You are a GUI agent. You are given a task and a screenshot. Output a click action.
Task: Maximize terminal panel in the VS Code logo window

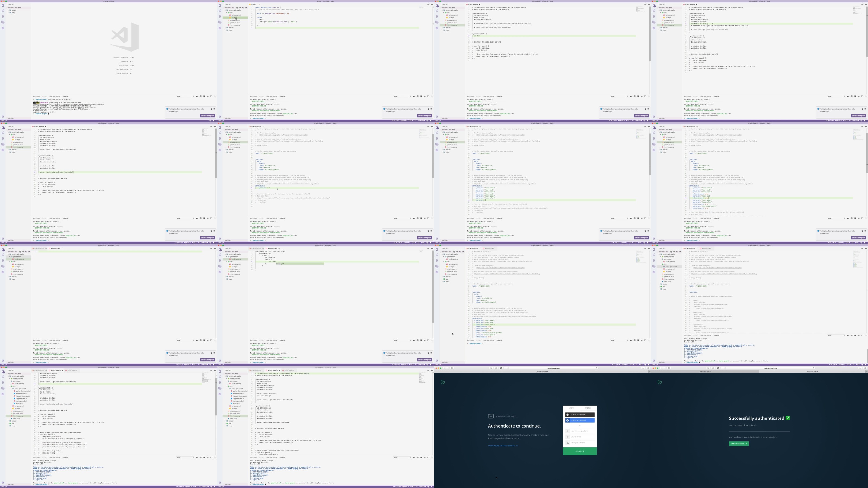[208, 96]
